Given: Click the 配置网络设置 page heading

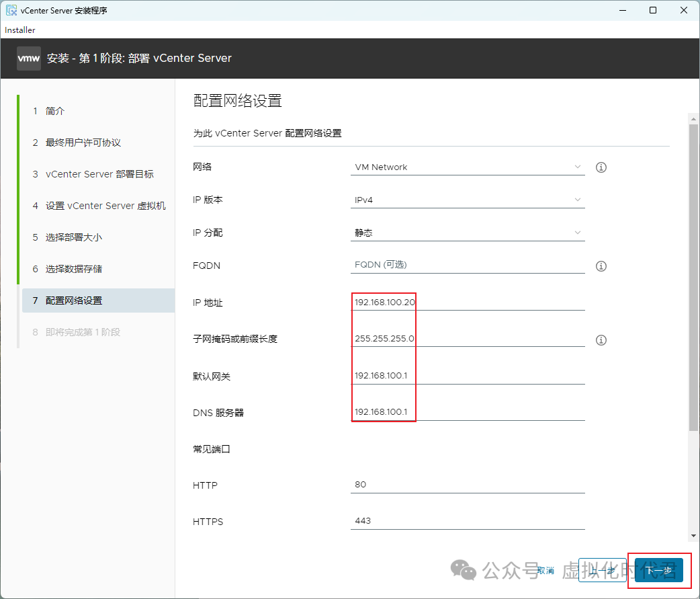Looking at the screenshot, I should [x=238, y=101].
